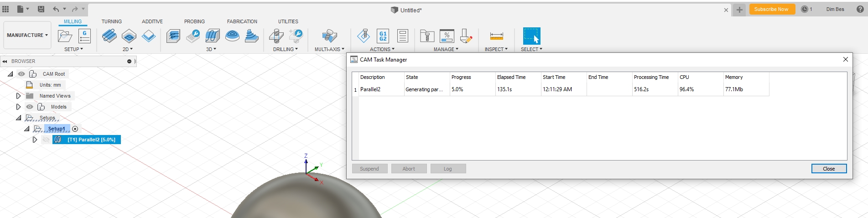The image size is (868, 218).
Task: Select the 3D Pocket Clearing wrench tool
Action: click(193, 36)
